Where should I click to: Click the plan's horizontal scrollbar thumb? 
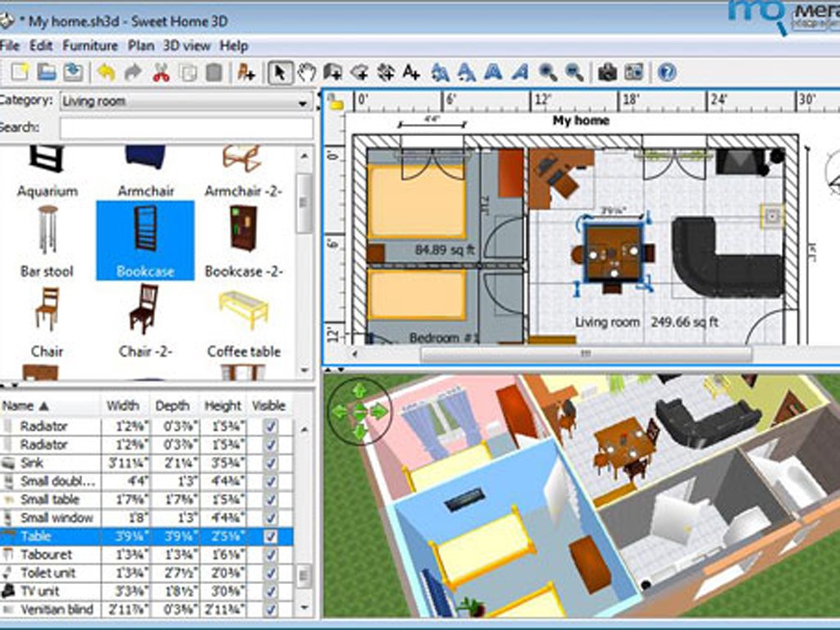(587, 354)
